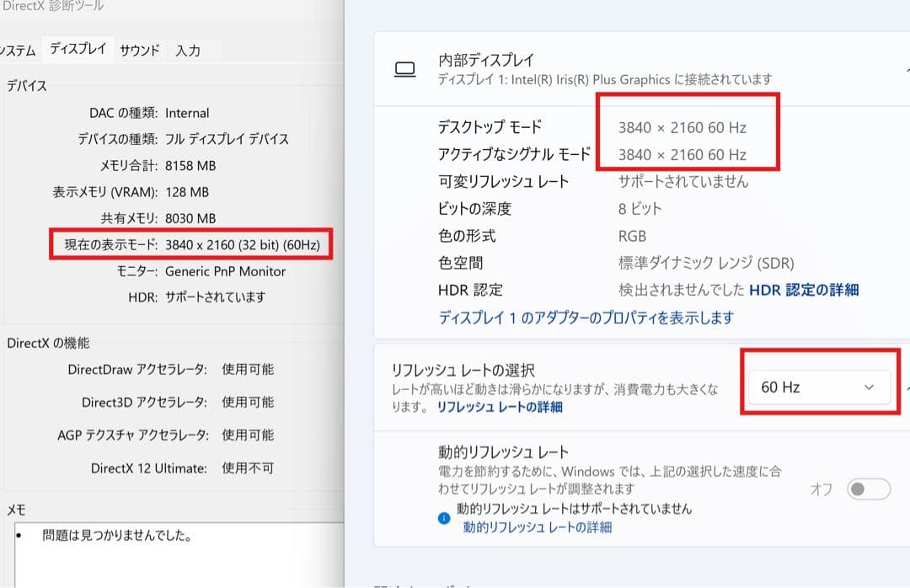
Task: Open the HDR 認定の詳細 link
Action: pyautogui.click(x=806, y=290)
